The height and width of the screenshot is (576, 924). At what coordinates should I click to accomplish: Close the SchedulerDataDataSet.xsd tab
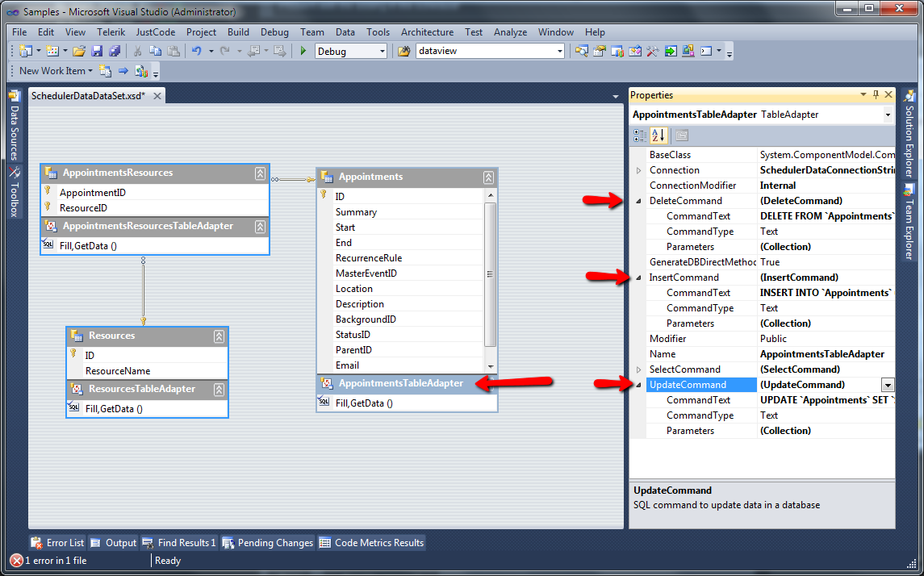[x=157, y=96]
